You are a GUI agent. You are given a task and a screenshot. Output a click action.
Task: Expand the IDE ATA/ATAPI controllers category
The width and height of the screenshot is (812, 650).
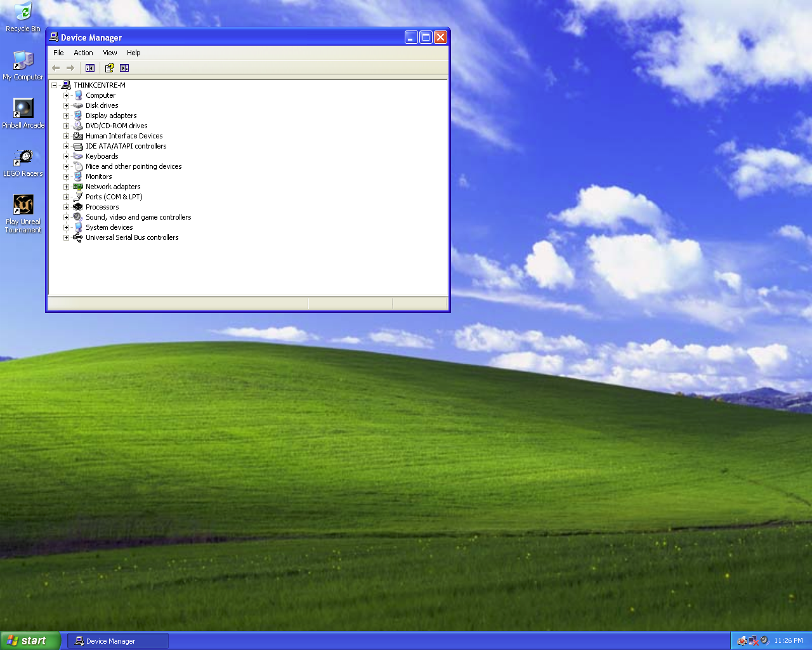pyautogui.click(x=66, y=146)
